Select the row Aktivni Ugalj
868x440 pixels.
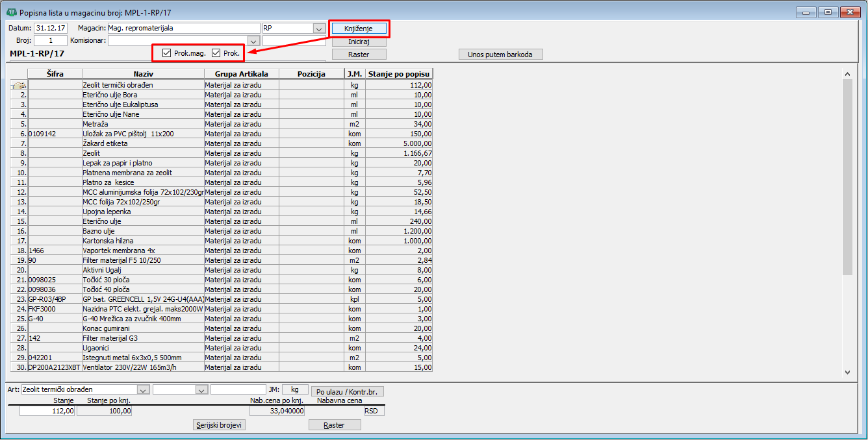click(x=222, y=270)
